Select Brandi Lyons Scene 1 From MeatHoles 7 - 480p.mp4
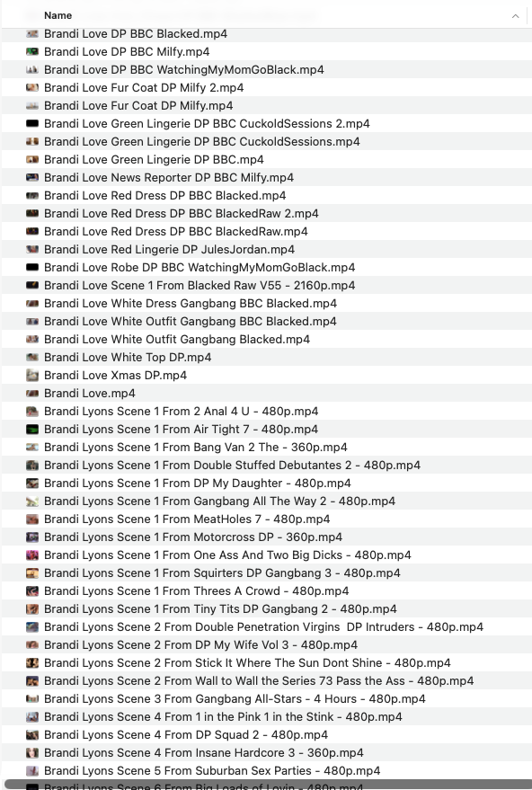The height and width of the screenshot is (790, 532). point(187,519)
